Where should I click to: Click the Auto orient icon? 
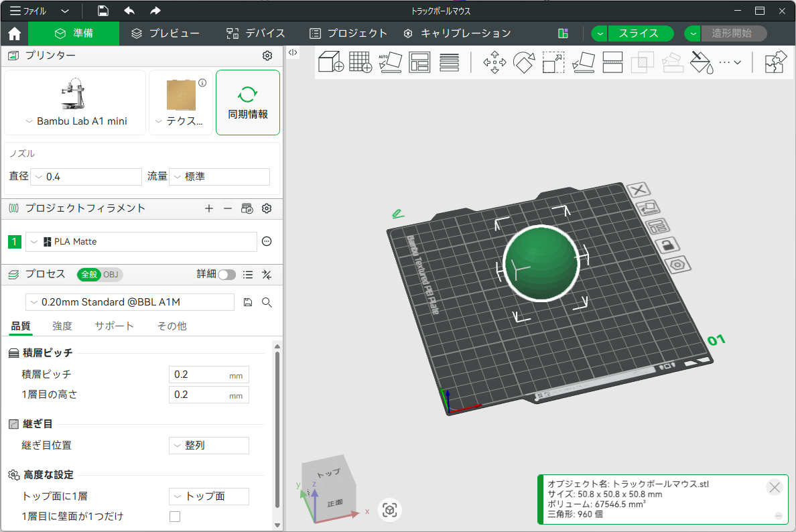click(x=390, y=62)
